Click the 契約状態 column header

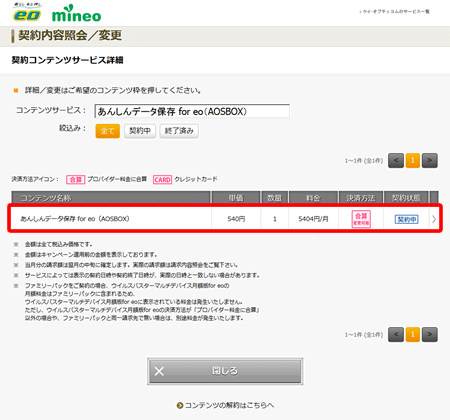click(406, 198)
